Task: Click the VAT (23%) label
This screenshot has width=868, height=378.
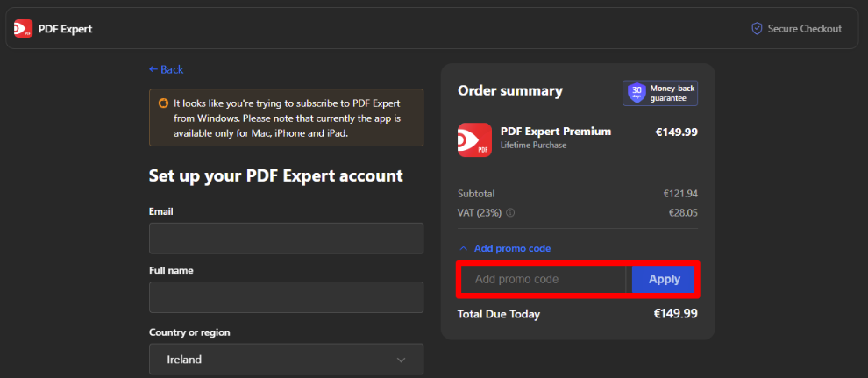Action: click(480, 212)
